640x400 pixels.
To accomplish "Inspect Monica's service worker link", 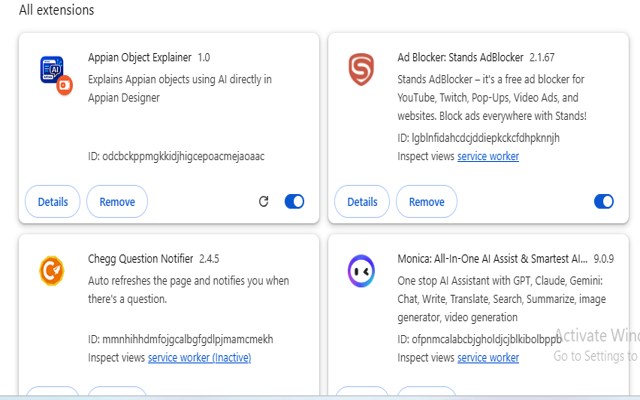I will pos(488,358).
